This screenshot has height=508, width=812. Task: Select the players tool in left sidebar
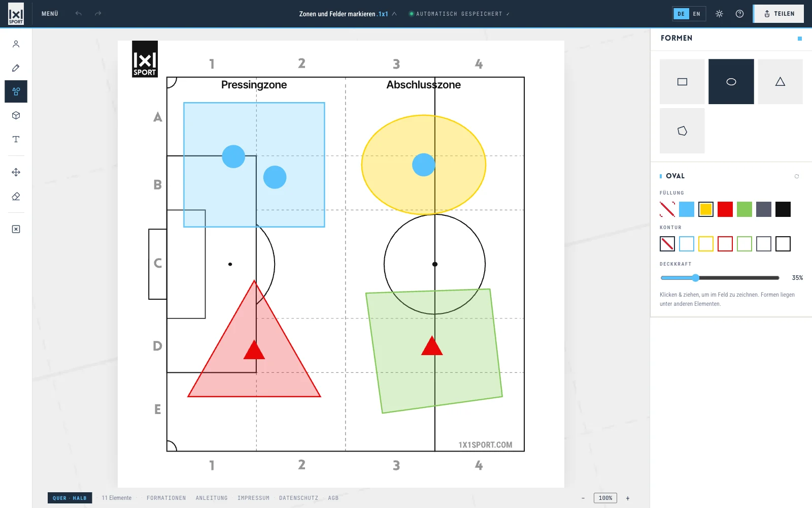tap(16, 44)
